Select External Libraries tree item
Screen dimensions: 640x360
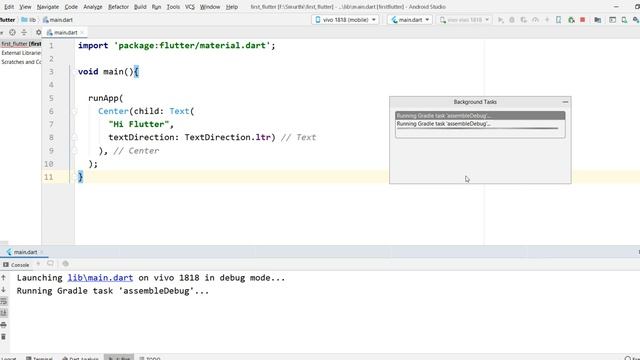(x=21, y=53)
